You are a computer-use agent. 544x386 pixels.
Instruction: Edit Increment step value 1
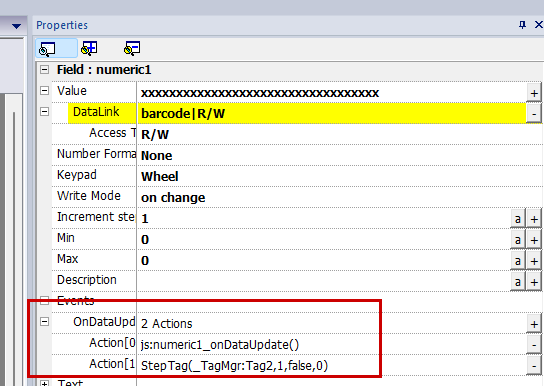[324, 218]
